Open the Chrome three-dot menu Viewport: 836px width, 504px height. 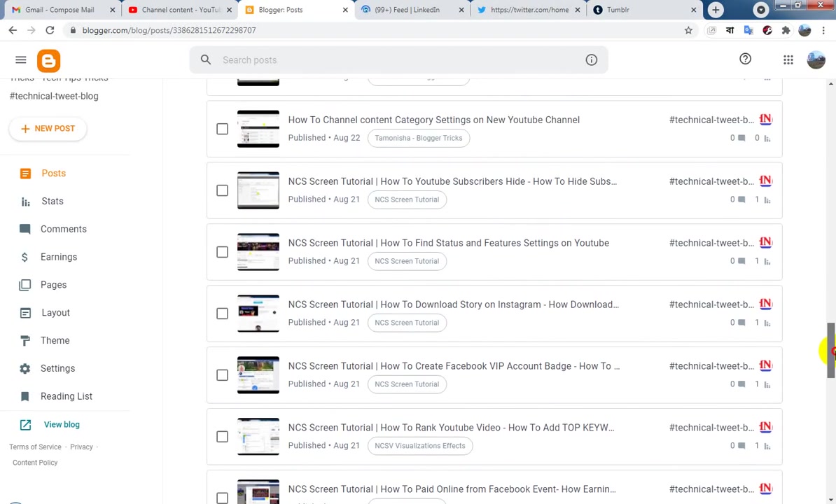coord(823,30)
